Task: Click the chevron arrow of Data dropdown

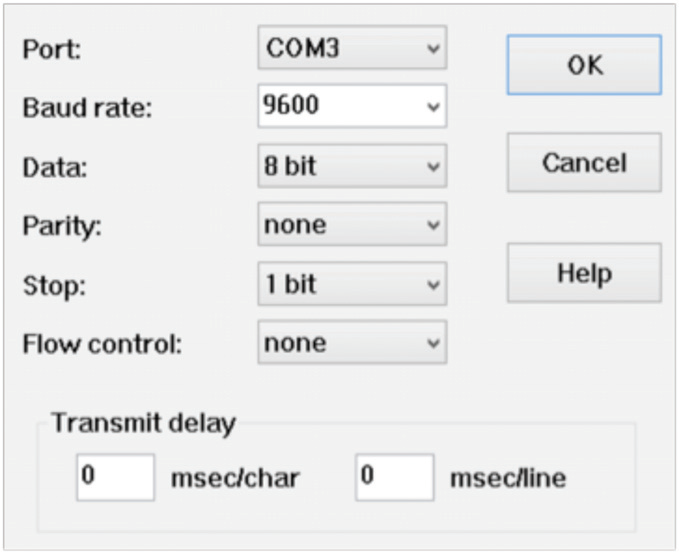Action: click(x=433, y=166)
